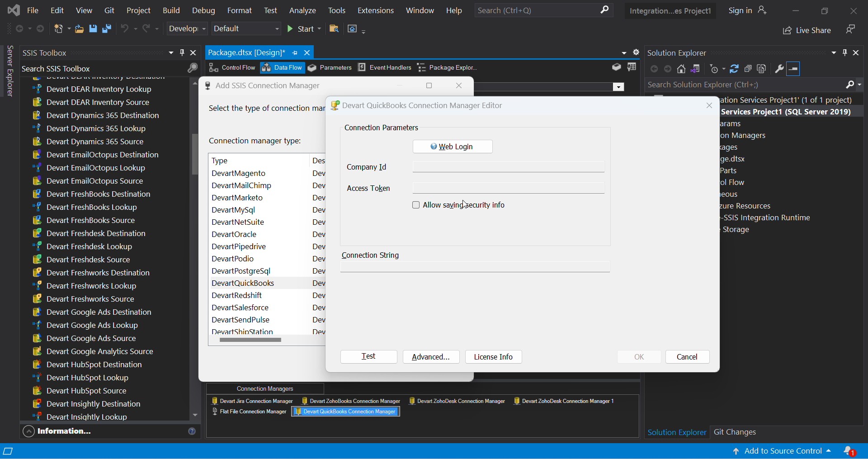Click the SSIS Toolbox vertical scrollbar thumb
This screenshot has height=459, width=868.
pyautogui.click(x=195, y=154)
